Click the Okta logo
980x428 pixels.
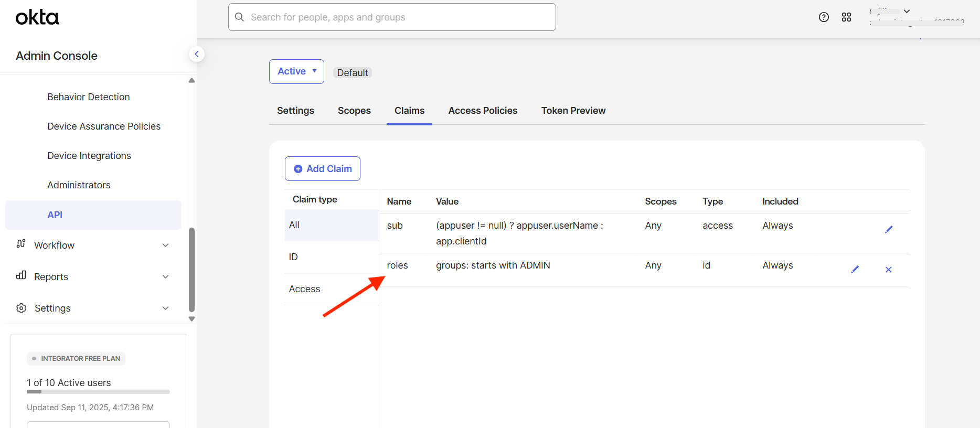pyautogui.click(x=37, y=17)
